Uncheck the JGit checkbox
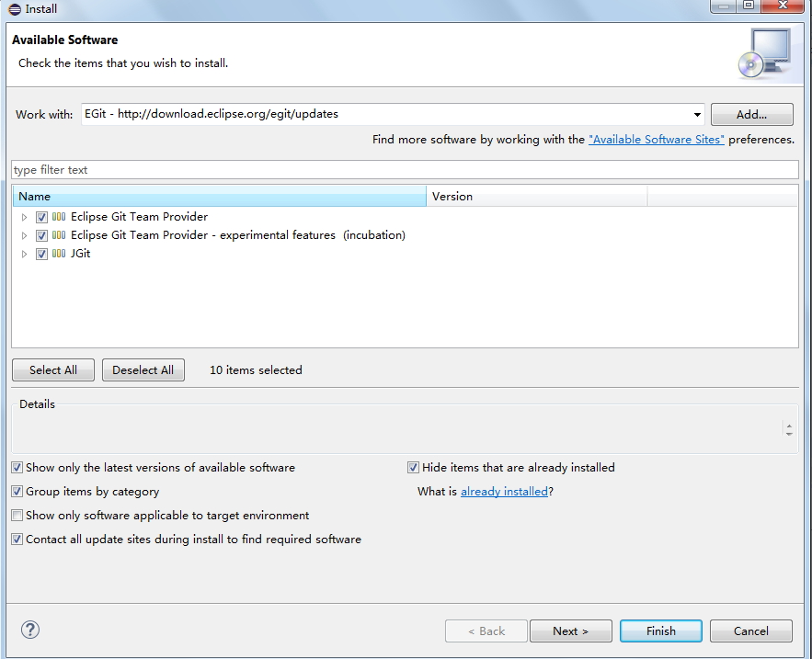Screen dimensions: 812x659 (41, 254)
